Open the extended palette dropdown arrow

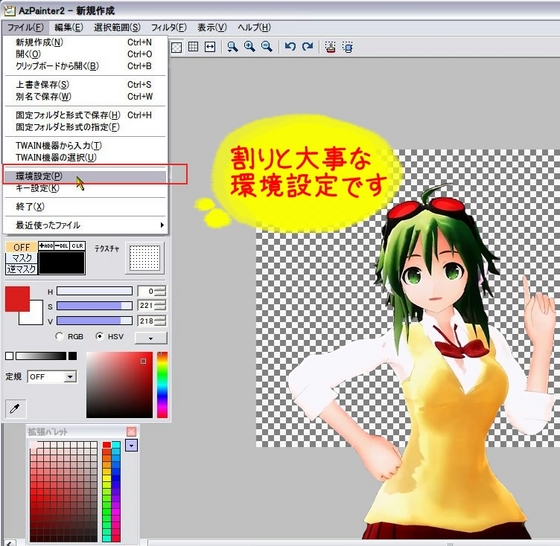click(x=131, y=445)
